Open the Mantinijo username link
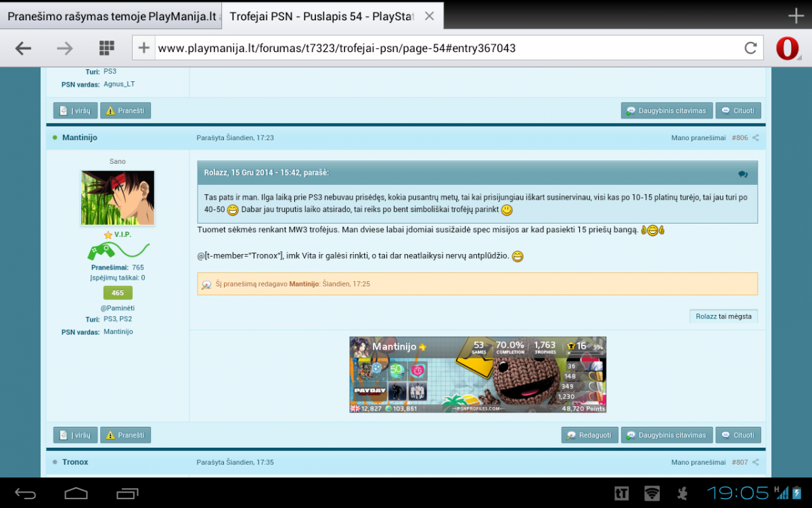The height and width of the screenshot is (508, 812). point(80,137)
